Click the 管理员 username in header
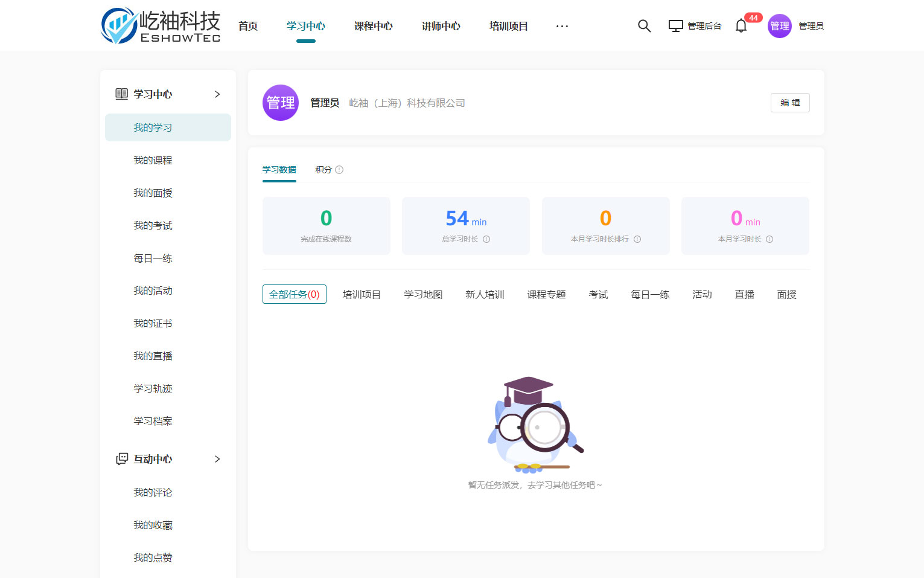 pyautogui.click(x=811, y=26)
